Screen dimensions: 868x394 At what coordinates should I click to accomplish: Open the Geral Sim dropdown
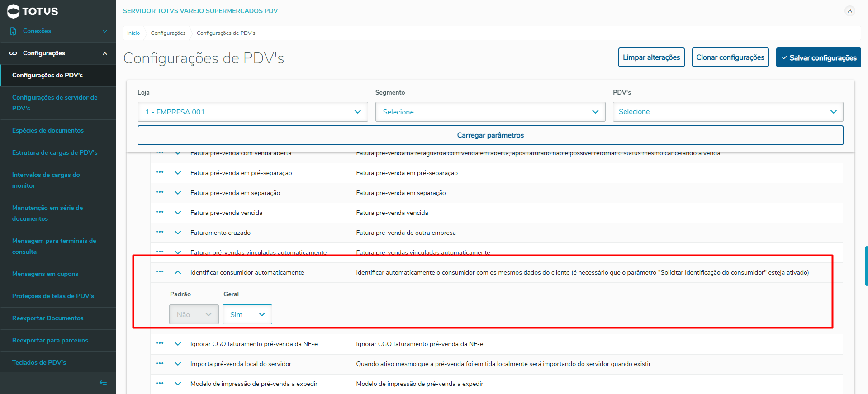(247, 314)
